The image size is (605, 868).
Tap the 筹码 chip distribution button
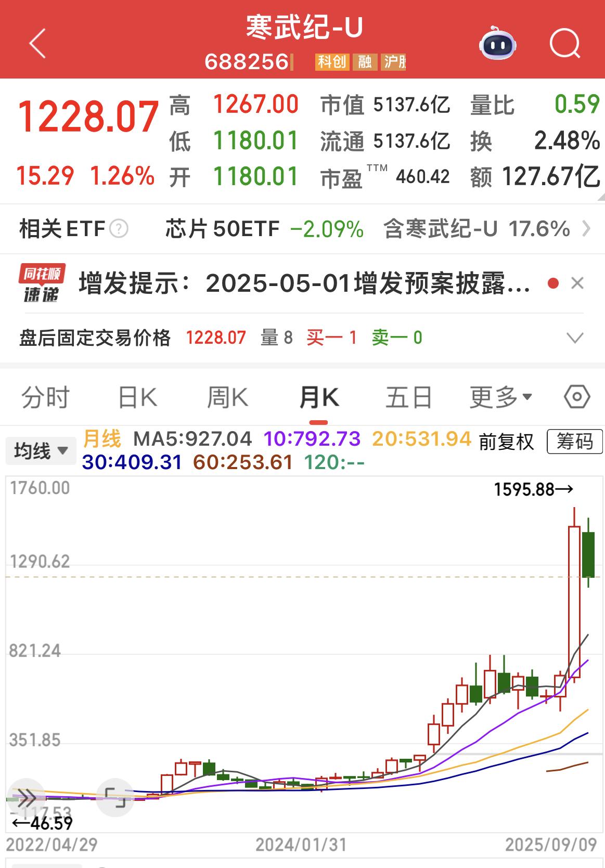[x=575, y=442]
